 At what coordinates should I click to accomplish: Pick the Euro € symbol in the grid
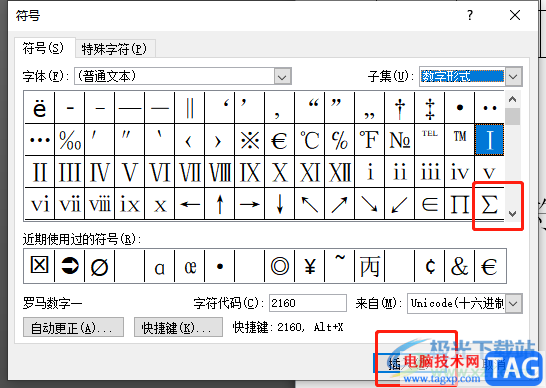tap(279, 140)
